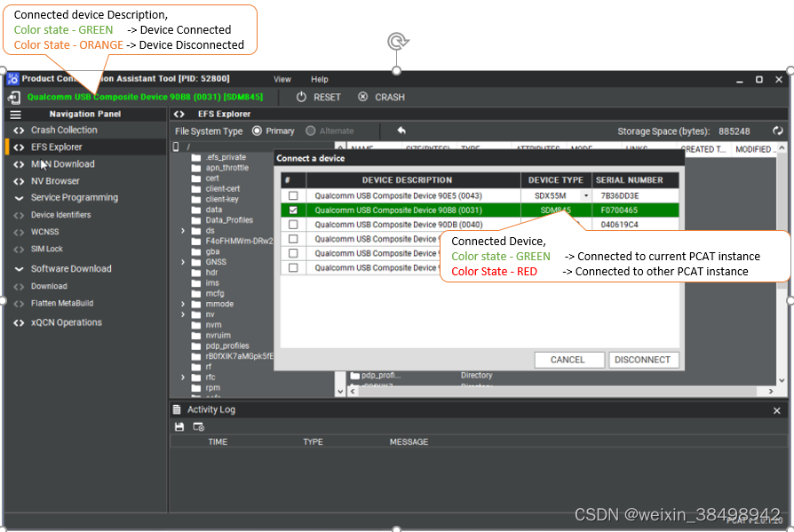Click the EFS Explorer header code icon

click(x=179, y=115)
